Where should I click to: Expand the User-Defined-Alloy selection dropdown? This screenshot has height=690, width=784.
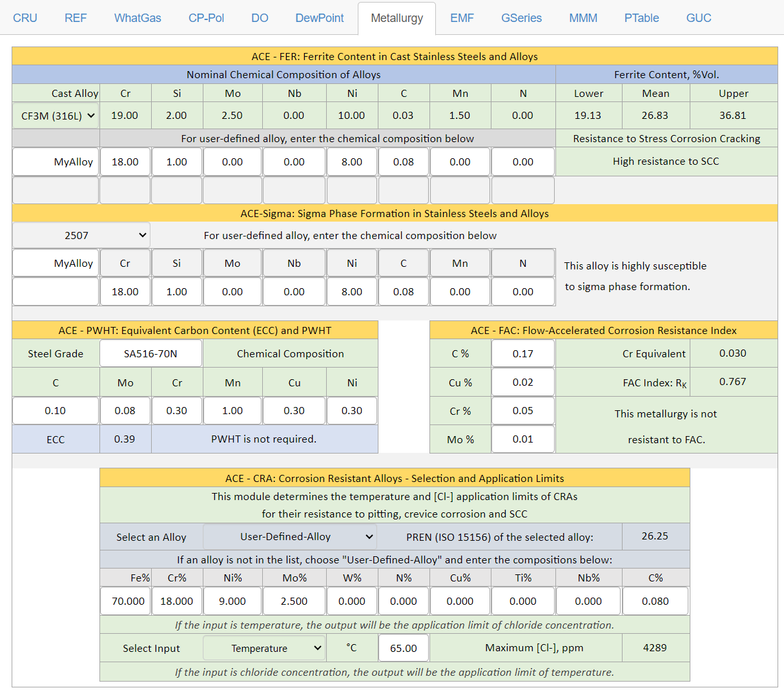pyautogui.click(x=290, y=537)
